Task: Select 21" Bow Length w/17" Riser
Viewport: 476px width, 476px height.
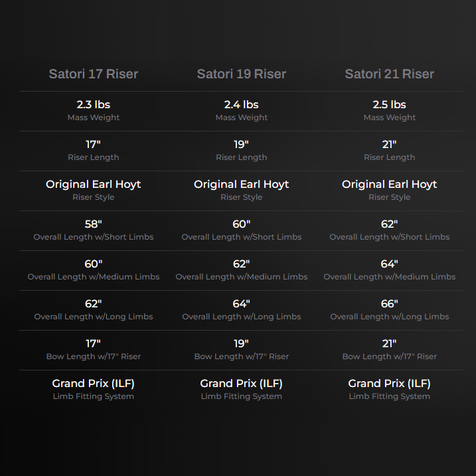Action: tap(390, 344)
